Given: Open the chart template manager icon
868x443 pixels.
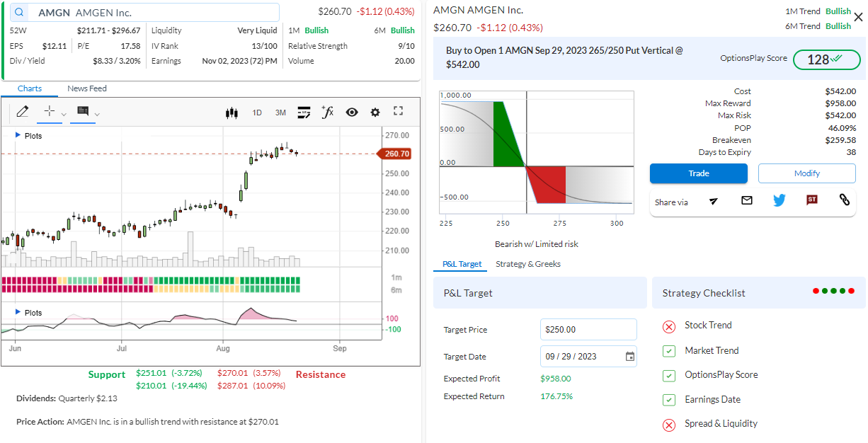Looking at the screenshot, I should tap(304, 113).
